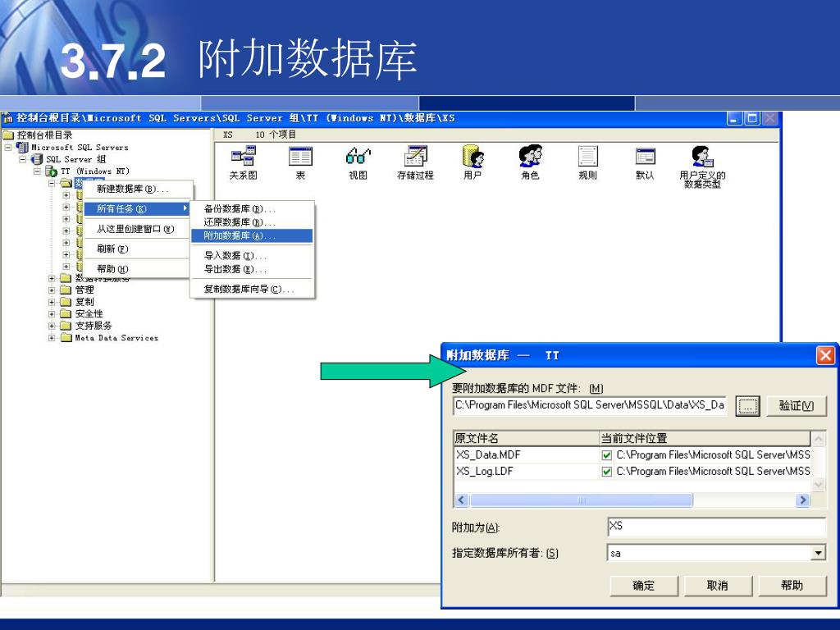Open the 所有任务(K) submenu

coord(138,209)
